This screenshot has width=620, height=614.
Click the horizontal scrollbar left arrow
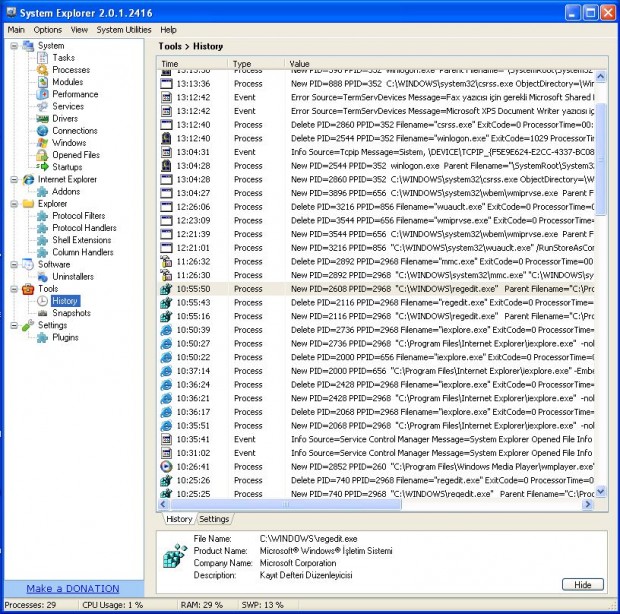pyautogui.click(x=163, y=504)
